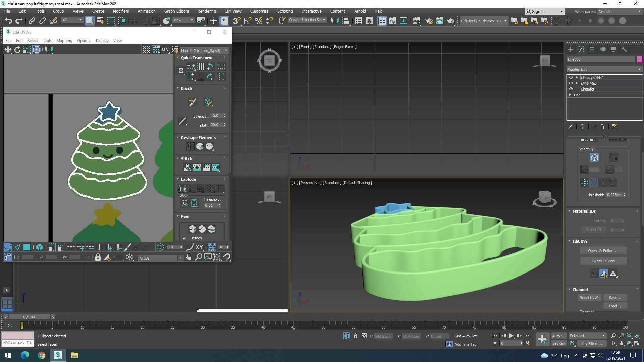The height and width of the screenshot is (362, 644).
Task: Open the Modify panel tab icon
Action: click(581, 49)
